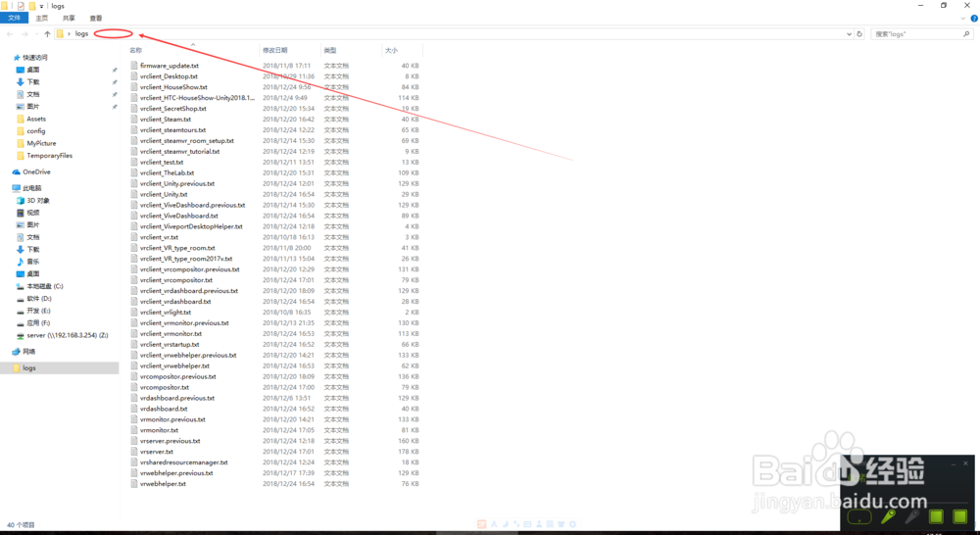Click the Forward navigation arrow
Viewport: 980px width, 535px height.
(x=24, y=33)
